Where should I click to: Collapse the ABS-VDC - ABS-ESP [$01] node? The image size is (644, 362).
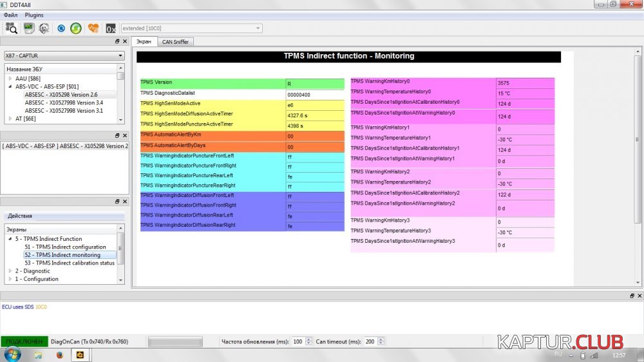[10, 87]
